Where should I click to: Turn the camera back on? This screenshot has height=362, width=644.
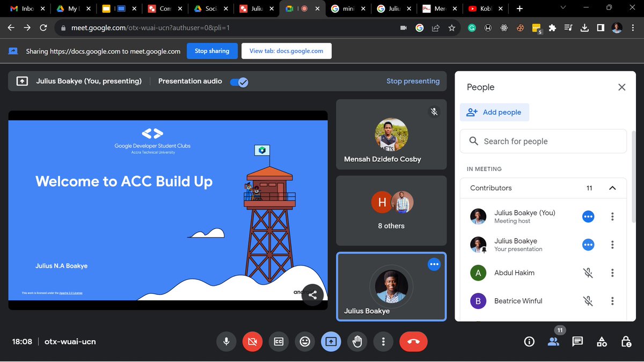tap(252, 341)
